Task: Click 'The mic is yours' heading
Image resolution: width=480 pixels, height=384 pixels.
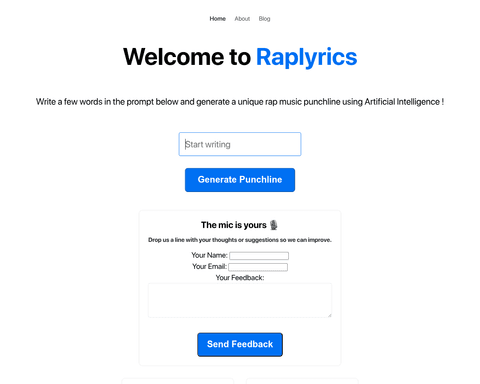Action: coord(234,225)
